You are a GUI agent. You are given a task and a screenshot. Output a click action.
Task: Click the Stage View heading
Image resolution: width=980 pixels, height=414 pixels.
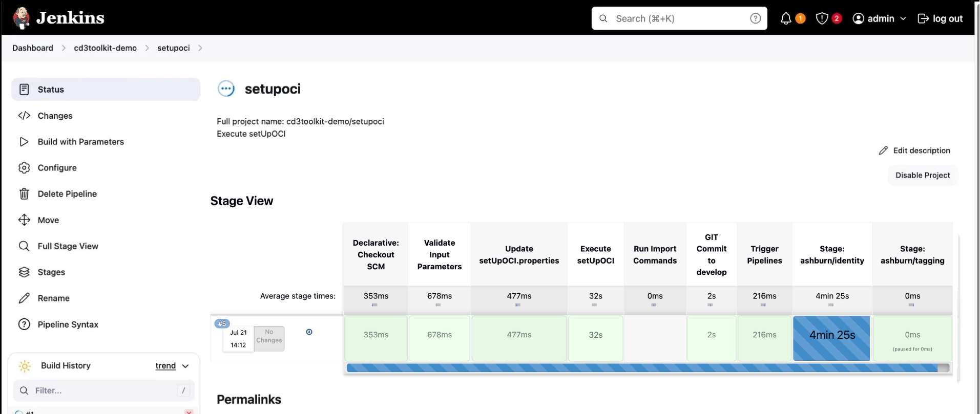pos(242,201)
